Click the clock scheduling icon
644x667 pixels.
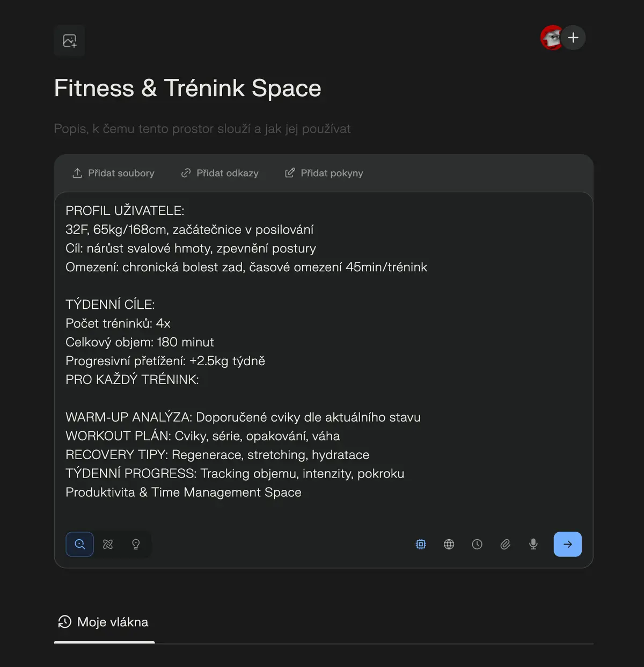[x=477, y=544]
